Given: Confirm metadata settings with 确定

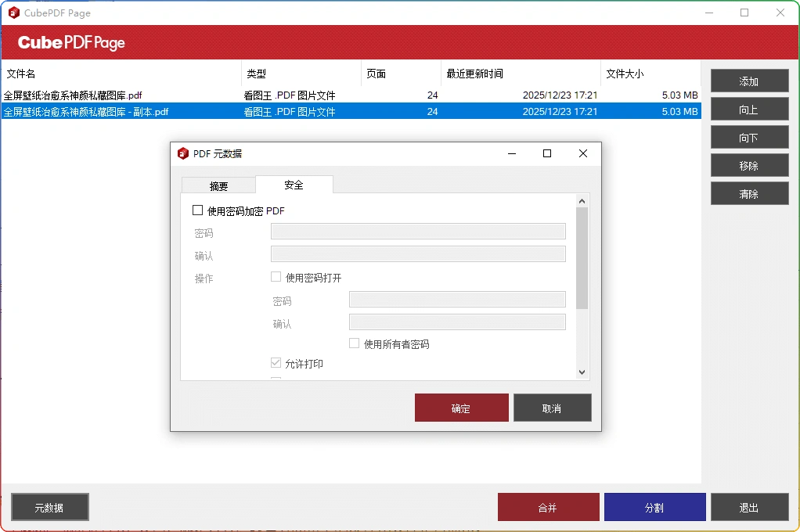Looking at the screenshot, I should point(461,408).
